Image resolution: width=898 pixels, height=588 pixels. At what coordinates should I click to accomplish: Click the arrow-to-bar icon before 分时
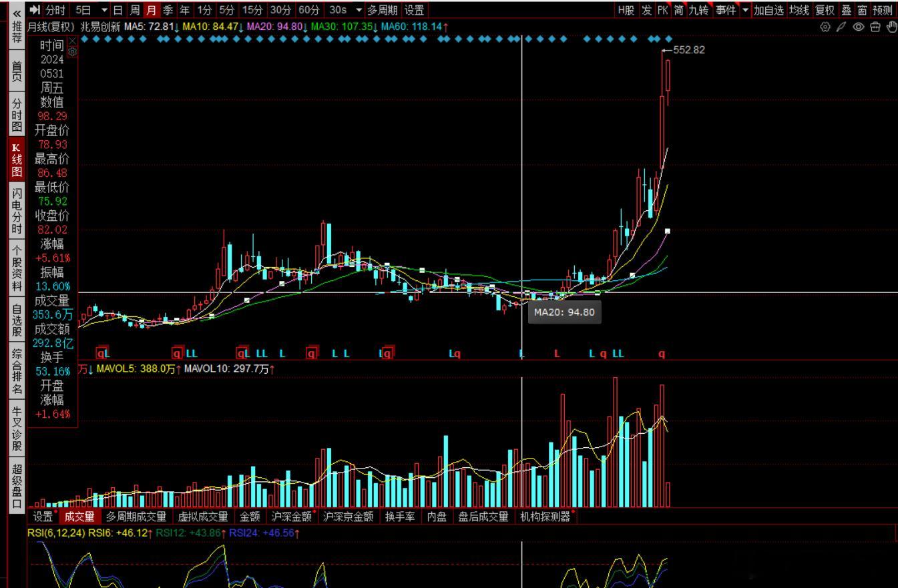35,10
